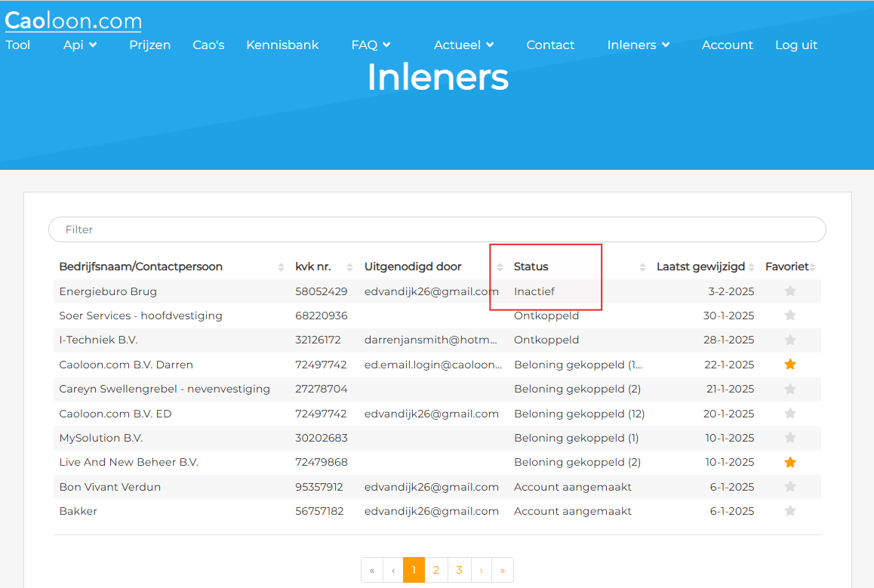Switch to page 2 of the results
Screen dimensions: 874x588
click(436, 570)
